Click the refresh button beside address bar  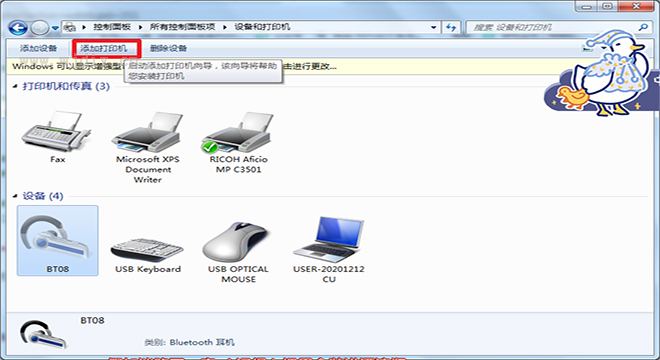[451, 27]
